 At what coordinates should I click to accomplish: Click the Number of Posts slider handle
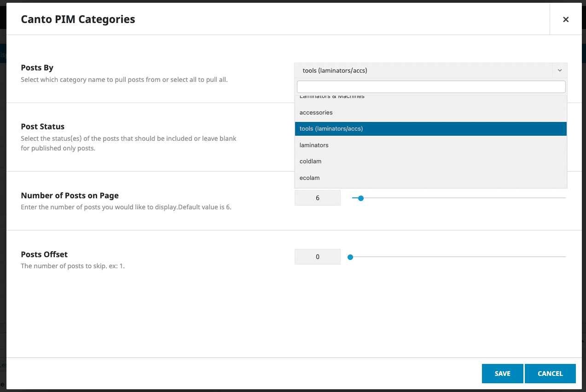(361, 198)
